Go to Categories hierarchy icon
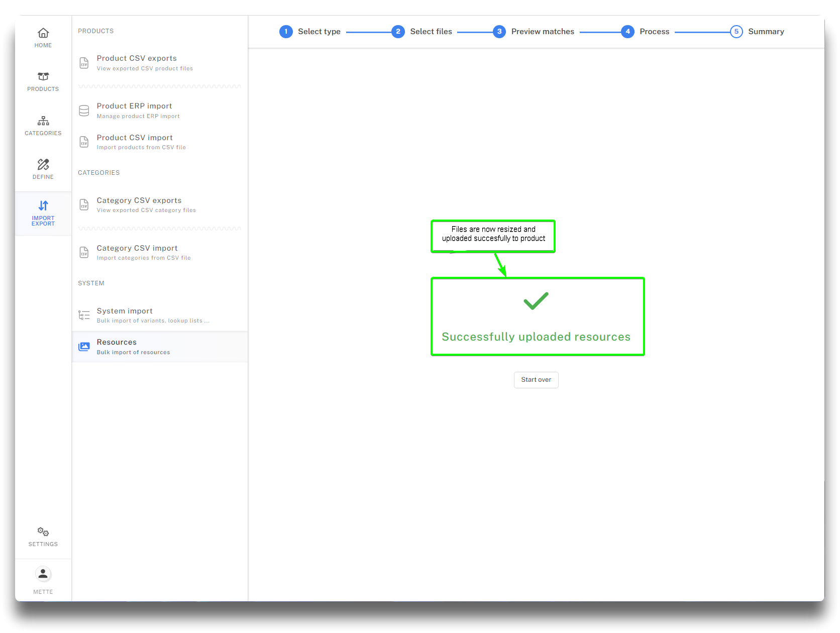The height and width of the screenshot is (633, 840). tap(43, 121)
